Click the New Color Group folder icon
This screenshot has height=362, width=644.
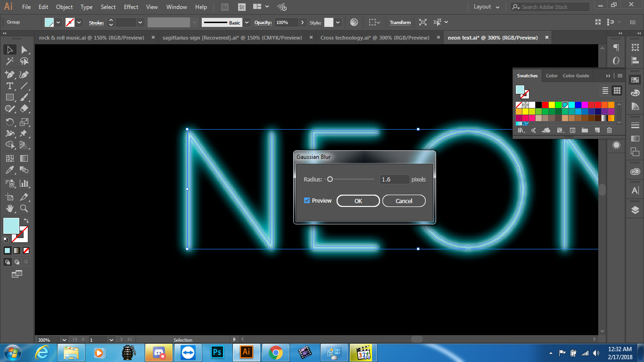(x=585, y=131)
